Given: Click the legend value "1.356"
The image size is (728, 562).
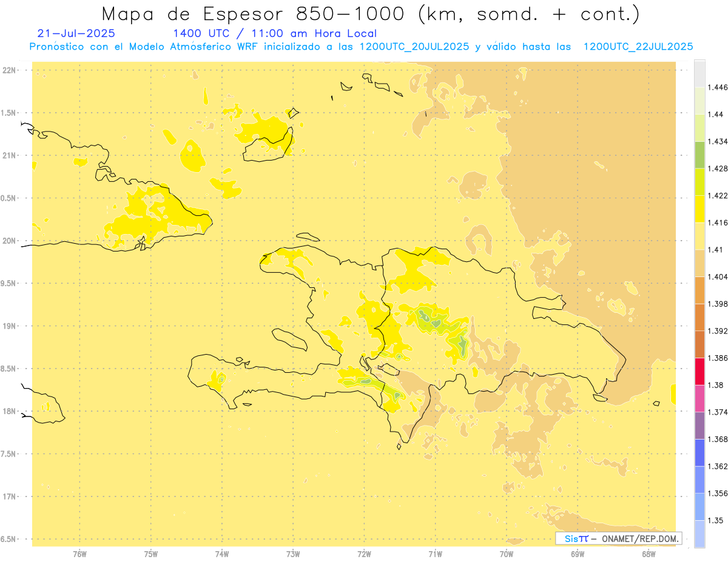Looking at the screenshot, I should pos(718,493).
